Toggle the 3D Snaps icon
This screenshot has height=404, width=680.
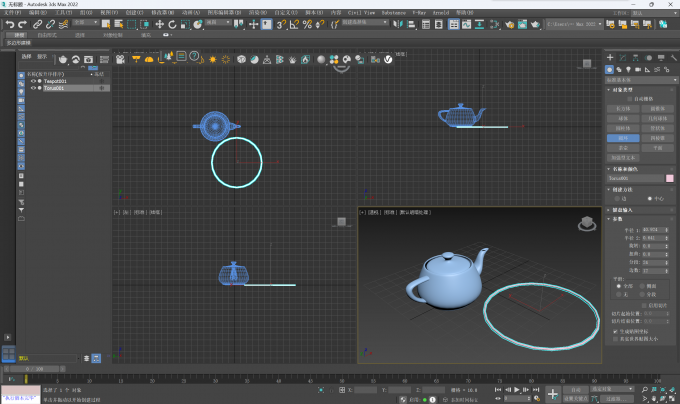point(281,24)
